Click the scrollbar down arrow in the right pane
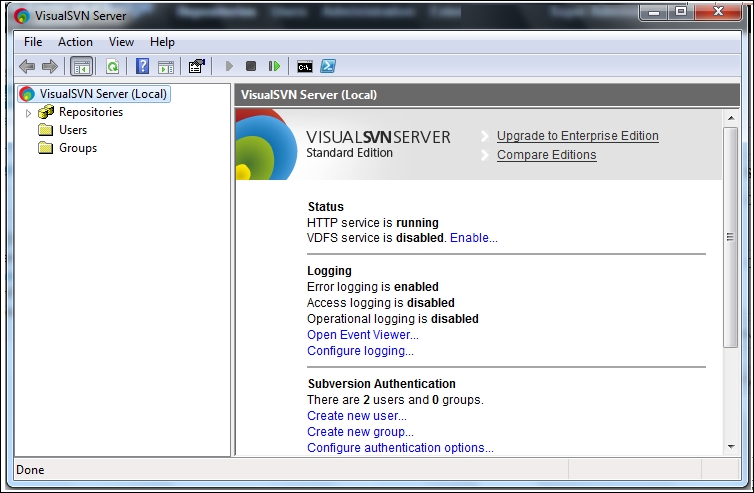Image resolution: width=754 pixels, height=493 pixels. (x=730, y=447)
